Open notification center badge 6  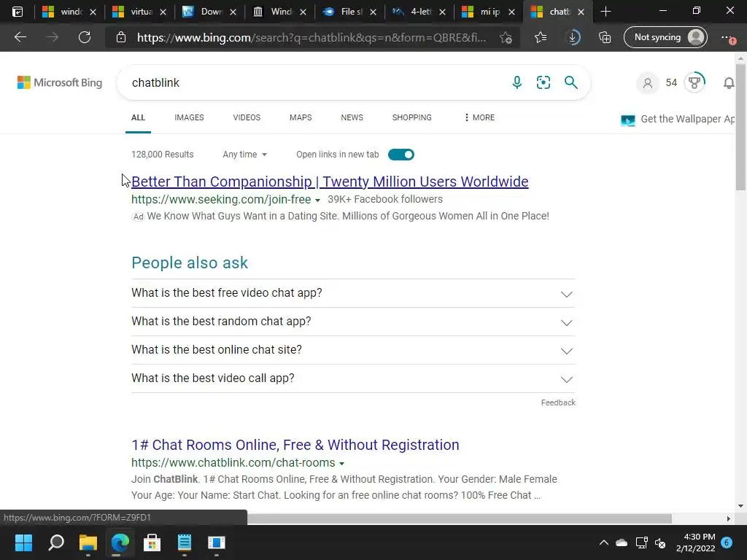pyautogui.click(x=727, y=542)
